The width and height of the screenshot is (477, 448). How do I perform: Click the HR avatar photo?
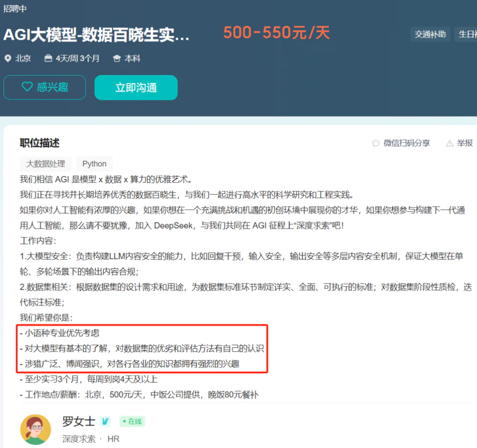[x=35, y=429]
